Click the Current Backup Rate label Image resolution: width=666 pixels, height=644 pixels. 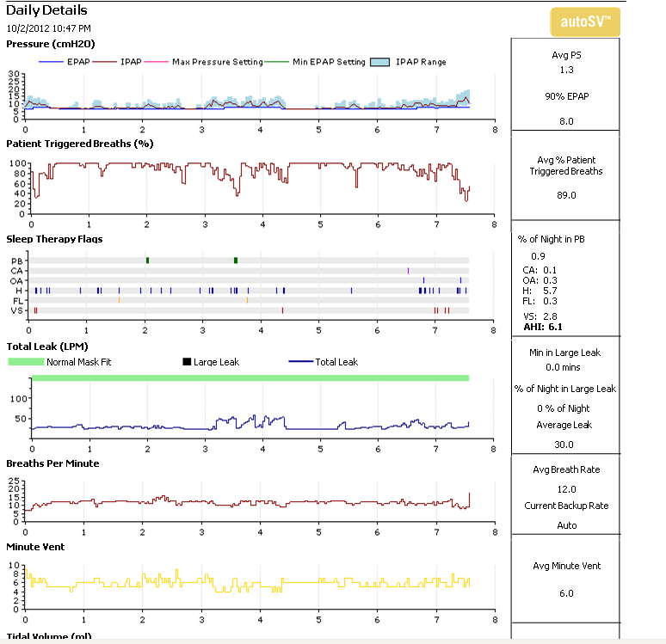coord(565,506)
